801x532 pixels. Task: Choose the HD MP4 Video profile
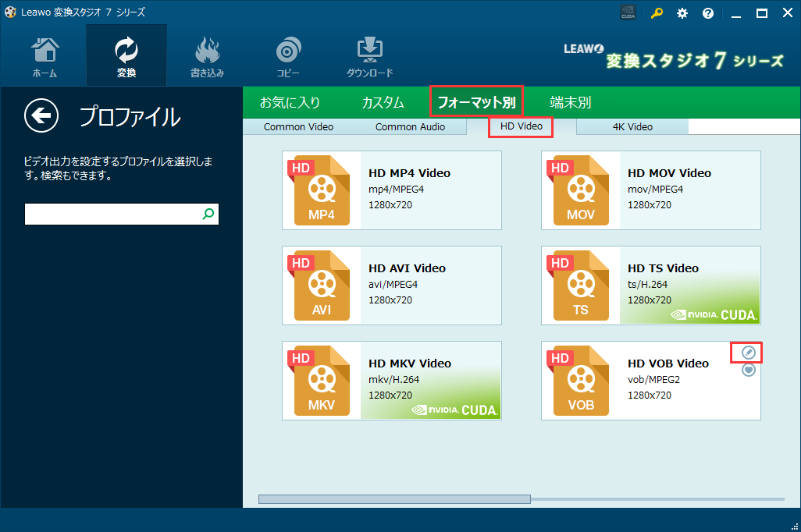coord(391,190)
